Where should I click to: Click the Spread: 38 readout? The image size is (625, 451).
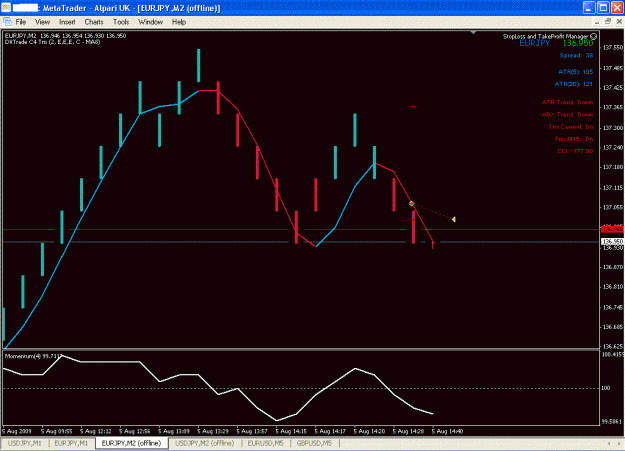coord(576,55)
